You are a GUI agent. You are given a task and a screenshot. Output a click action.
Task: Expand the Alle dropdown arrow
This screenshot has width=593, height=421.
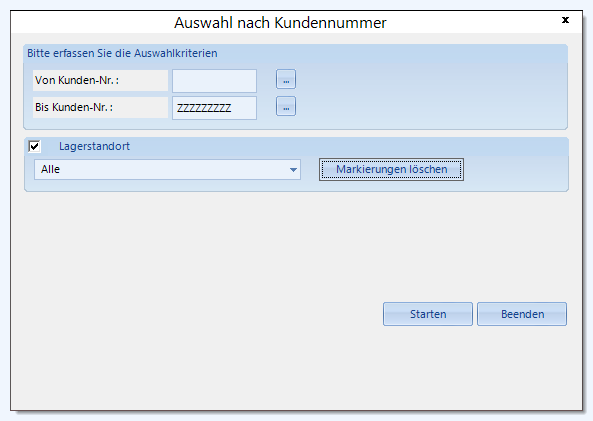[x=293, y=169]
